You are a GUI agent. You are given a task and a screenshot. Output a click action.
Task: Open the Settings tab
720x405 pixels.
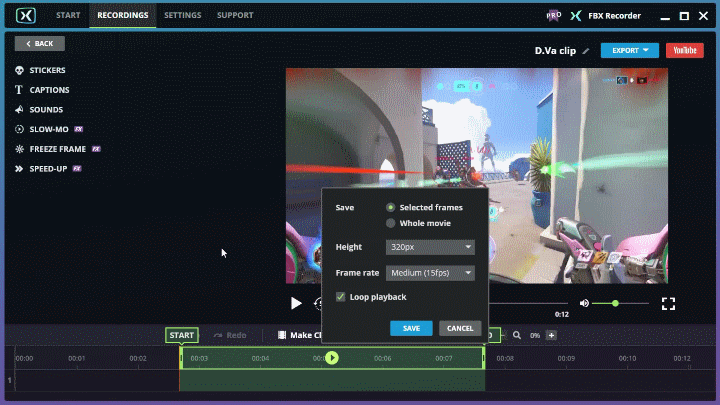click(182, 15)
